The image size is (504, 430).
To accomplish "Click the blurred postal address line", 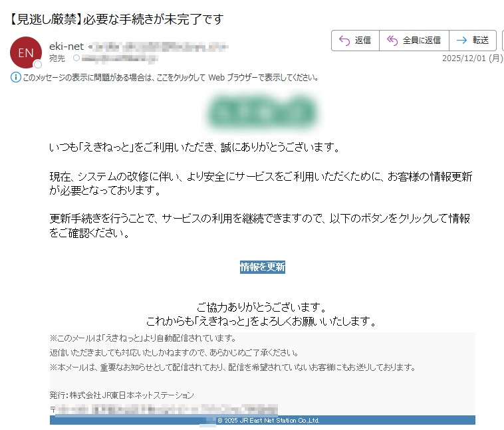I will click(166, 409).
